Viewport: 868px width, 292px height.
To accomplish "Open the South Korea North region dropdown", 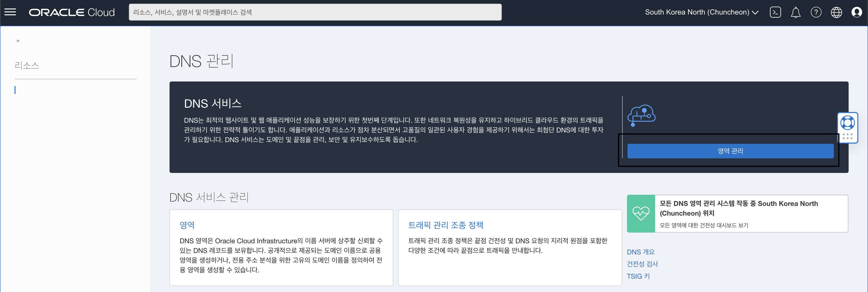I will click(702, 12).
